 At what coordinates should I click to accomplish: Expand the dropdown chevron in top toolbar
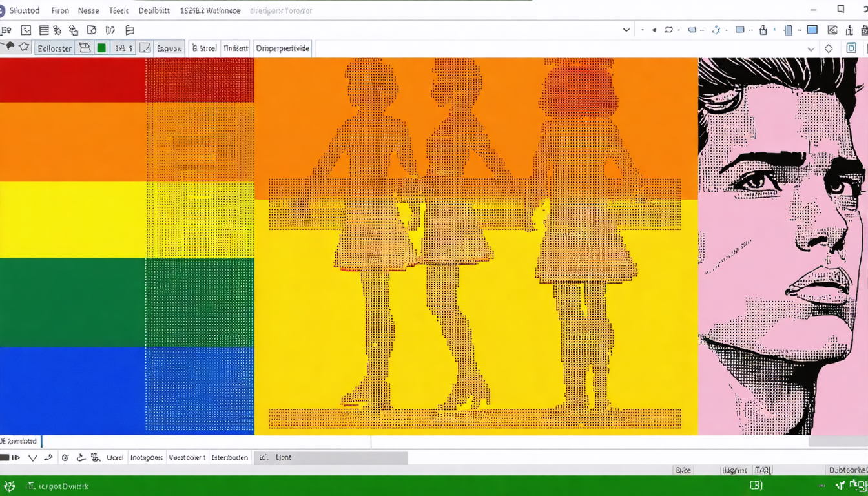click(x=626, y=30)
